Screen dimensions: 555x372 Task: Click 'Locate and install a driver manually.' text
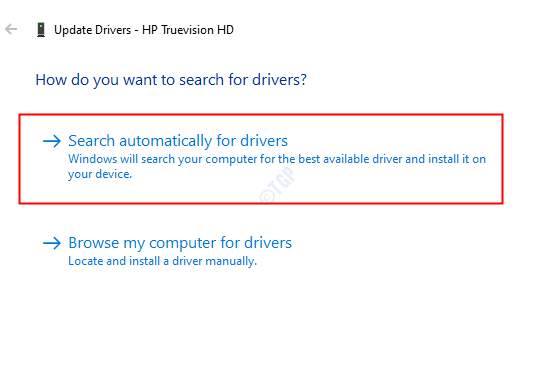pyautogui.click(x=162, y=261)
